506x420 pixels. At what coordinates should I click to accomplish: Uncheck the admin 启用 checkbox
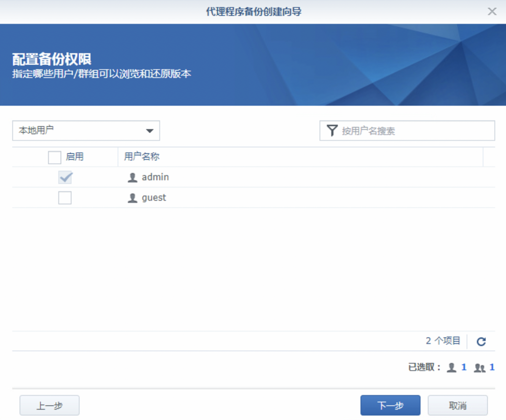coord(65,177)
